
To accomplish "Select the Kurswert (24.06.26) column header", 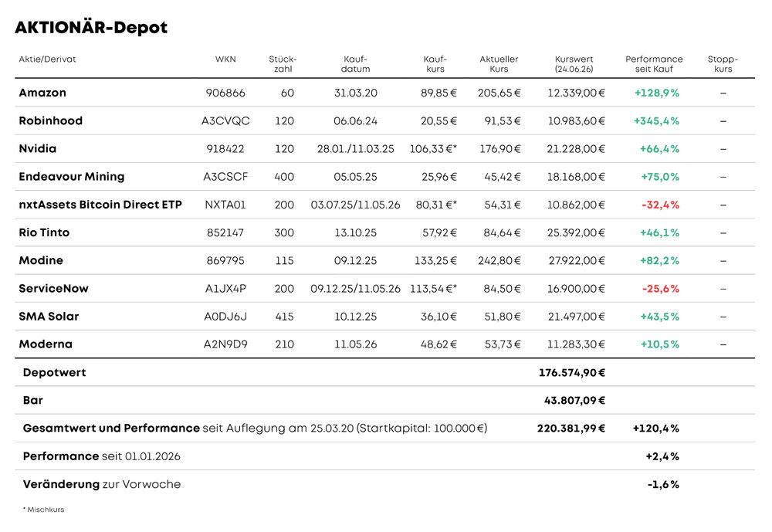I will (574, 64).
